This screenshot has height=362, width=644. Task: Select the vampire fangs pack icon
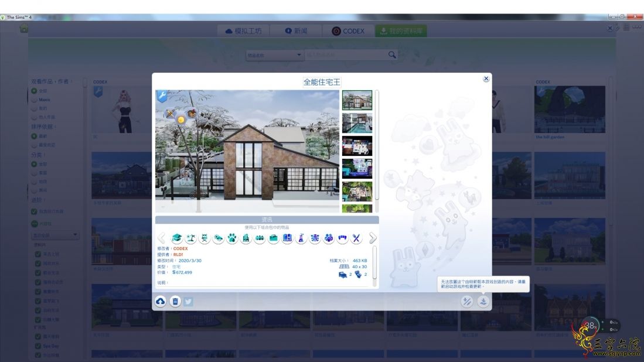click(343, 238)
